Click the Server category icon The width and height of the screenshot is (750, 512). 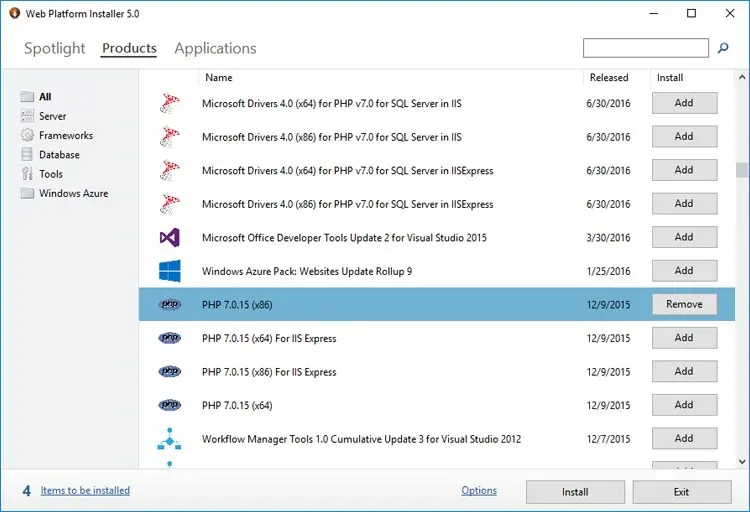pos(27,116)
